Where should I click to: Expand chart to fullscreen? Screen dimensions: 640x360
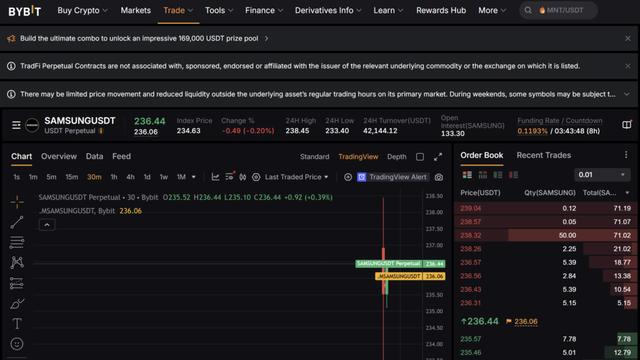click(438, 157)
